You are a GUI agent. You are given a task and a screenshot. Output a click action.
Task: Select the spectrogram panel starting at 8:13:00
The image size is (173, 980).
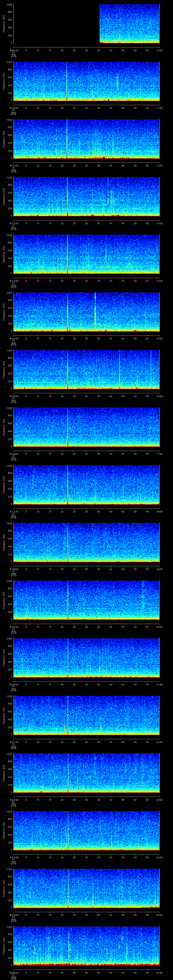coord(87,254)
